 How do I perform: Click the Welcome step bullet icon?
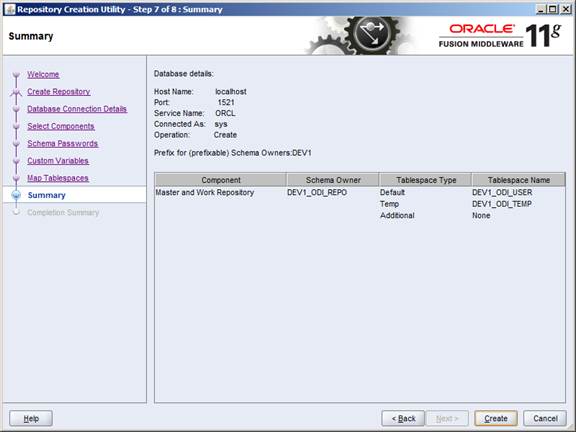pyautogui.click(x=16, y=75)
